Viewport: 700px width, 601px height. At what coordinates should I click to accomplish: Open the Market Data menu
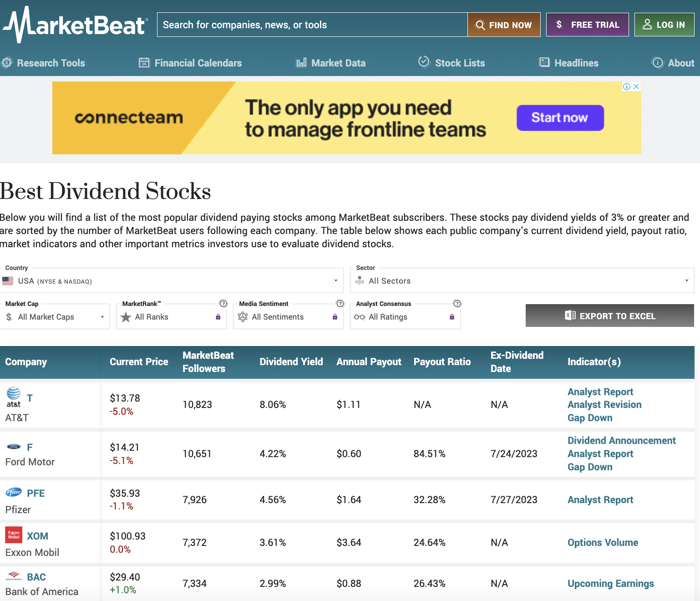pyautogui.click(x=331, y=63)
